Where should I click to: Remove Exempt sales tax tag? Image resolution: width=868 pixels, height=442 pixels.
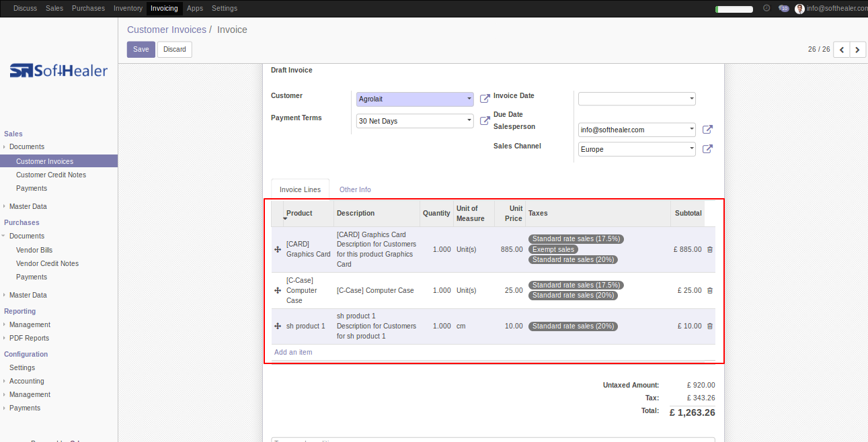(553, 249)
